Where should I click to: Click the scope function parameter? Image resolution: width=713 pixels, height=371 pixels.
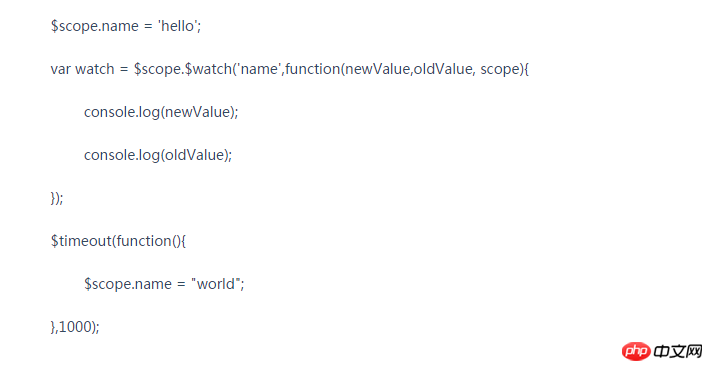(499, 69)
